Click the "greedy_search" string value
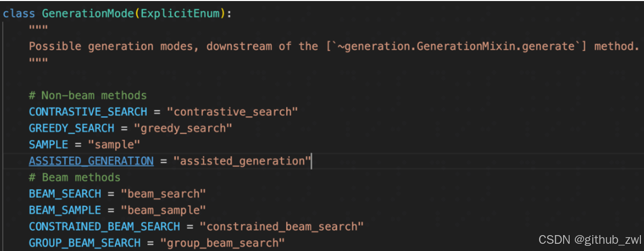Viewport: 644px width, 251px height. [183, 128]
